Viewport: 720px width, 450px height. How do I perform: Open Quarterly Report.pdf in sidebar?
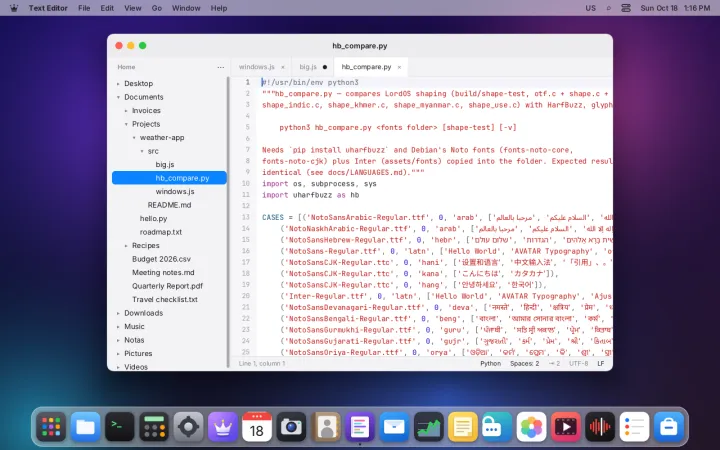169,286
